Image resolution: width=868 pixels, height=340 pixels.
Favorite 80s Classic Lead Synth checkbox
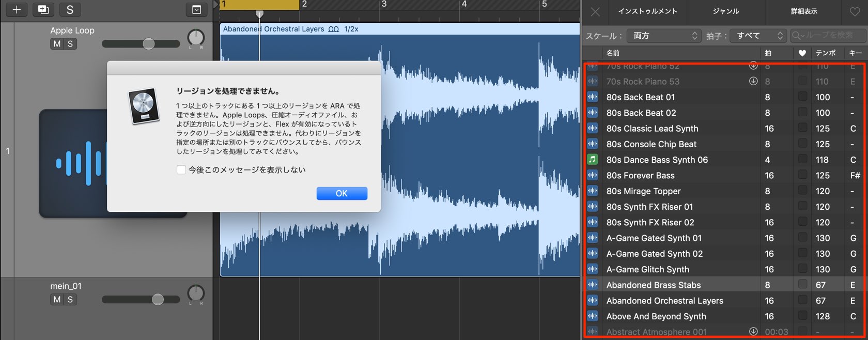click(x=802, y=128)
